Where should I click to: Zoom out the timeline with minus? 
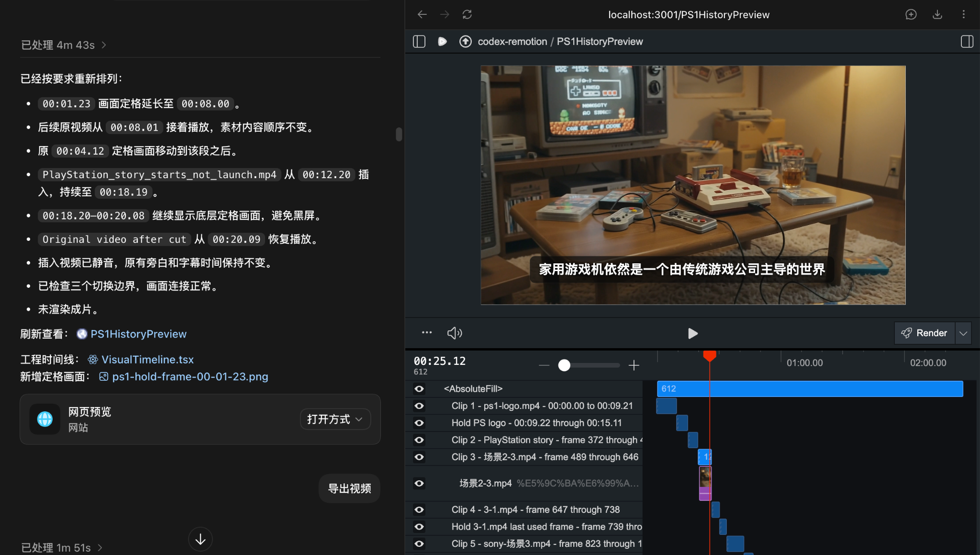point(544,365)
